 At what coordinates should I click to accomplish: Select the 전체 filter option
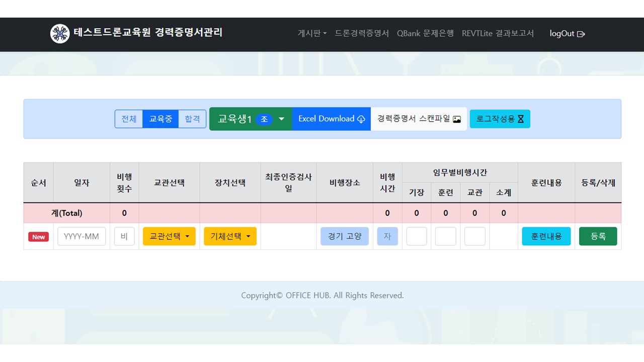129,119
